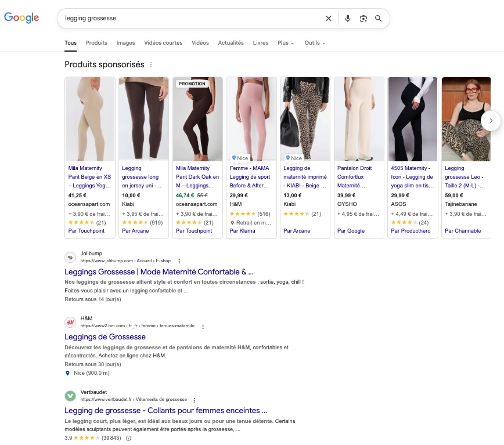Switch to the Produits tab
The image size is (504, 445).
point(96,43)
